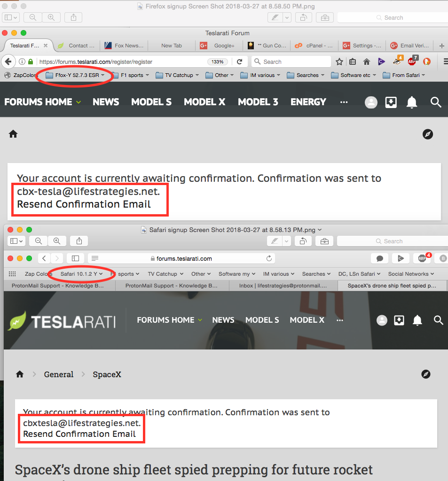Viewport: 448px width, 481px height.
Task: Click the notification bell in Safari forum header
Action: tap(417, 320)
